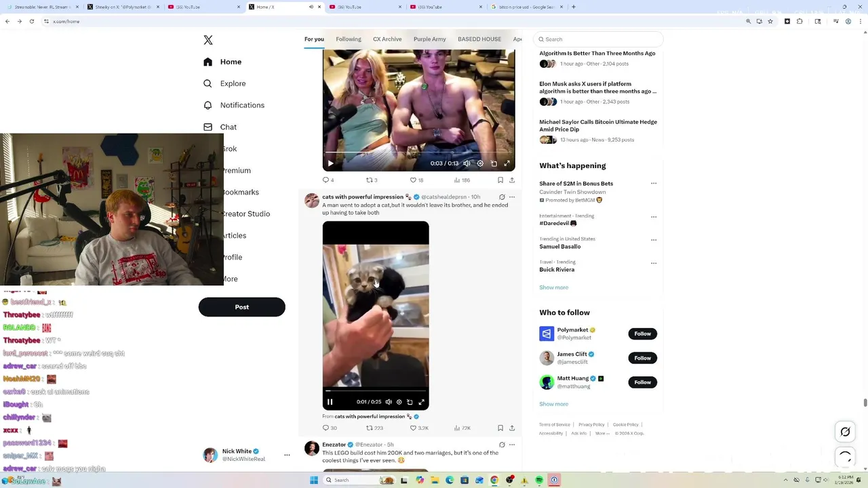Follow Matt Huang
Image resolution: width=868 pixels, height=488 pixels.
pos(642,382)
